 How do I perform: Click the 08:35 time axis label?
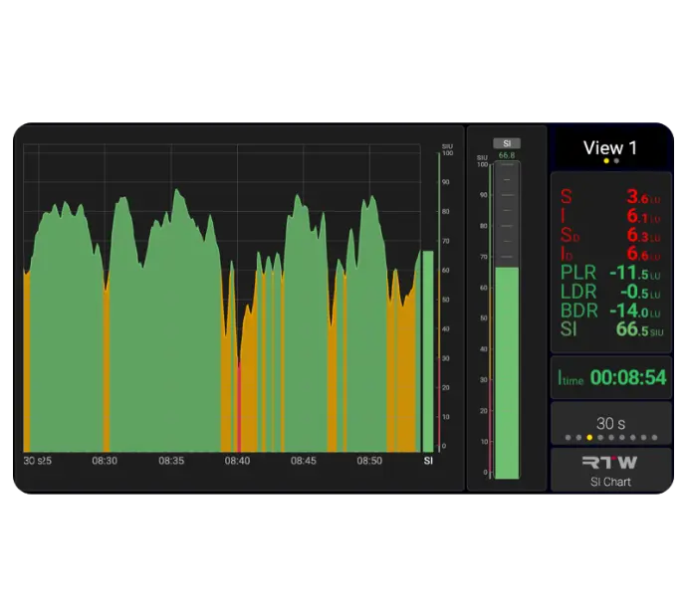171,461
